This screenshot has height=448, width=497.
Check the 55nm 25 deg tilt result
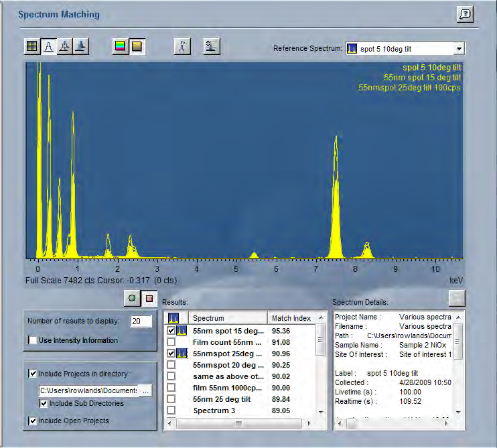[171, 399]
